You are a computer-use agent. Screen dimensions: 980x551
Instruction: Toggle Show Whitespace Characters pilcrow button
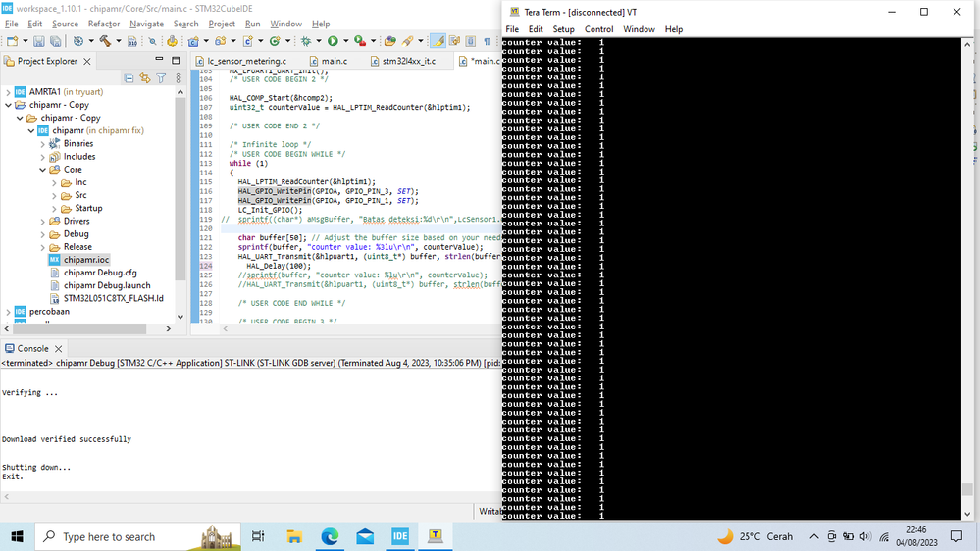[x=487, y=41]
